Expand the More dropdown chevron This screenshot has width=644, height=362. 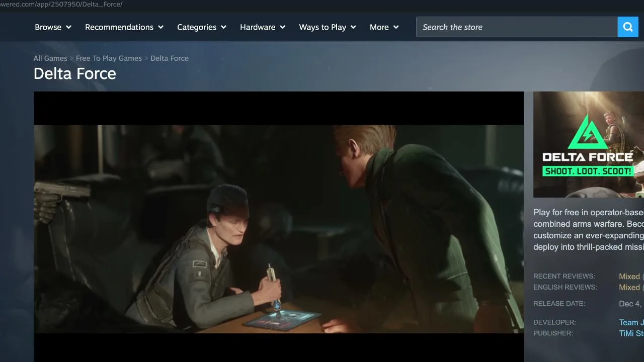396,27
